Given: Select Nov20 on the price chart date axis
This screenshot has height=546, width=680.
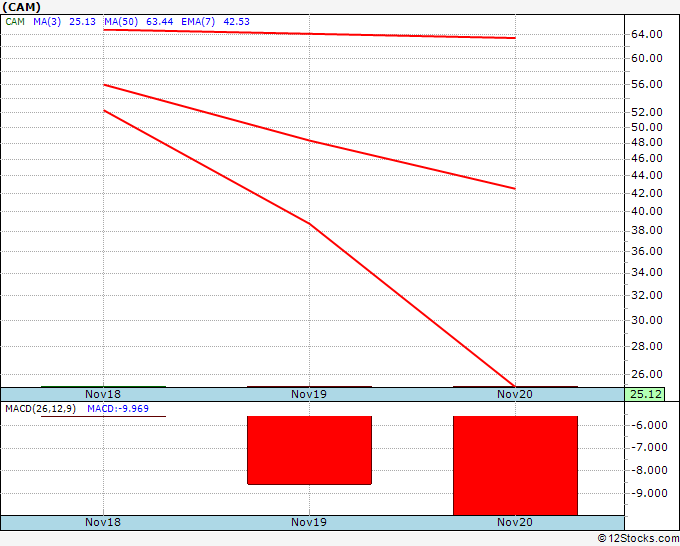Looking at the screenshot, I should [x=515, y=394].
